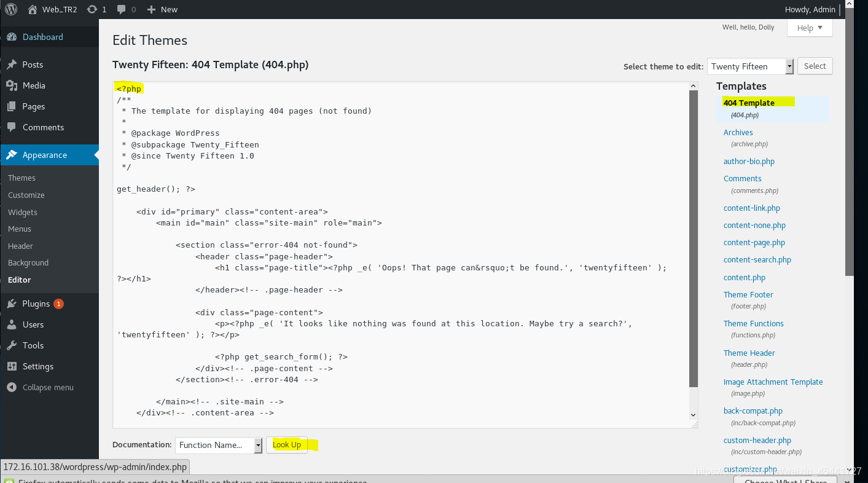
Task: Click the Look Up button
Action: point(286,445)
